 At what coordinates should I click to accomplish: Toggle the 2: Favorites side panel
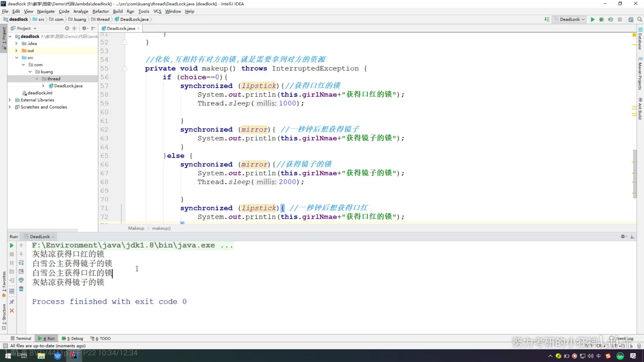coord(4,284)
